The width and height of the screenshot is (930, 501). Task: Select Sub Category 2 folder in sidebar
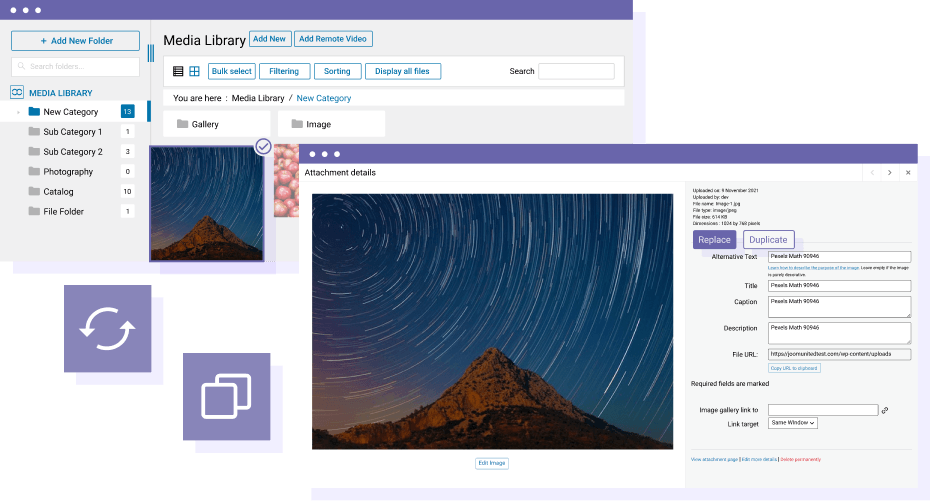coord(72,152)
